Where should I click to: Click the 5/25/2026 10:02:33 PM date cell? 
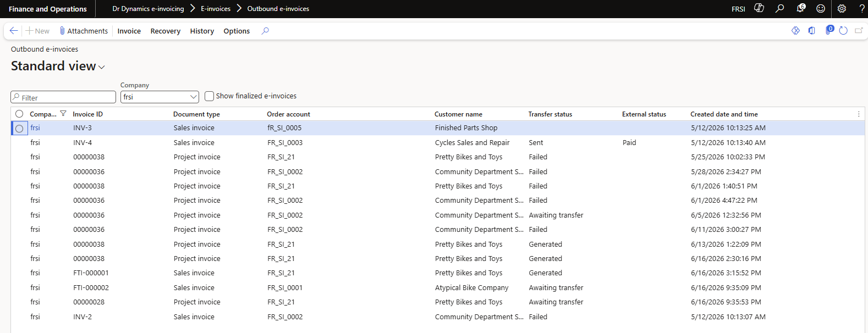click(728, 157)
